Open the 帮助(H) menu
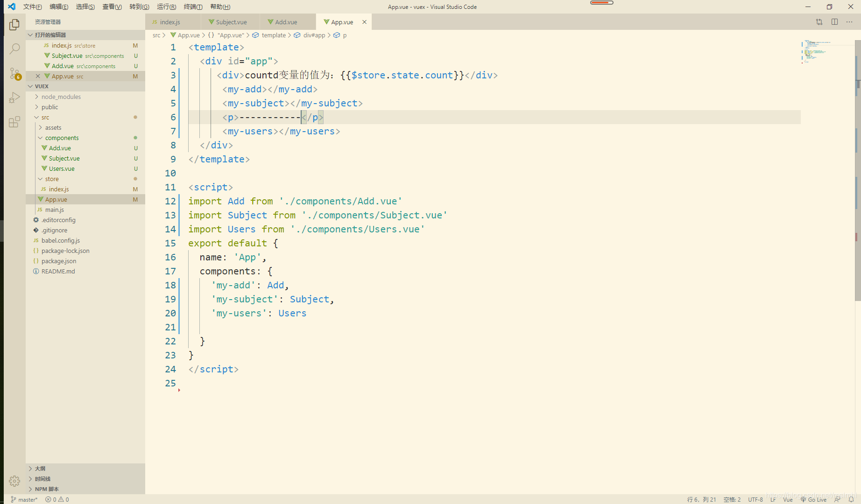 pos(220,7)
